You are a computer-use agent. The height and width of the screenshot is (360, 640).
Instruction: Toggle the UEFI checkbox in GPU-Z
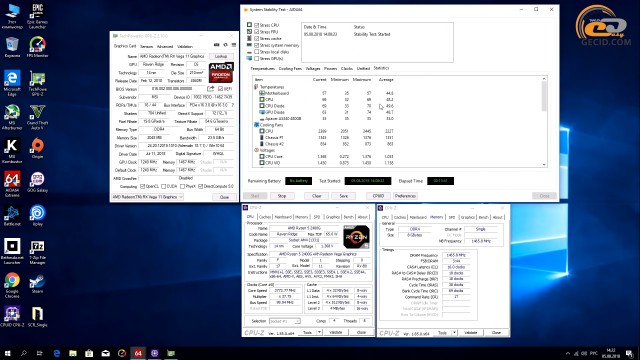[220, 89]
